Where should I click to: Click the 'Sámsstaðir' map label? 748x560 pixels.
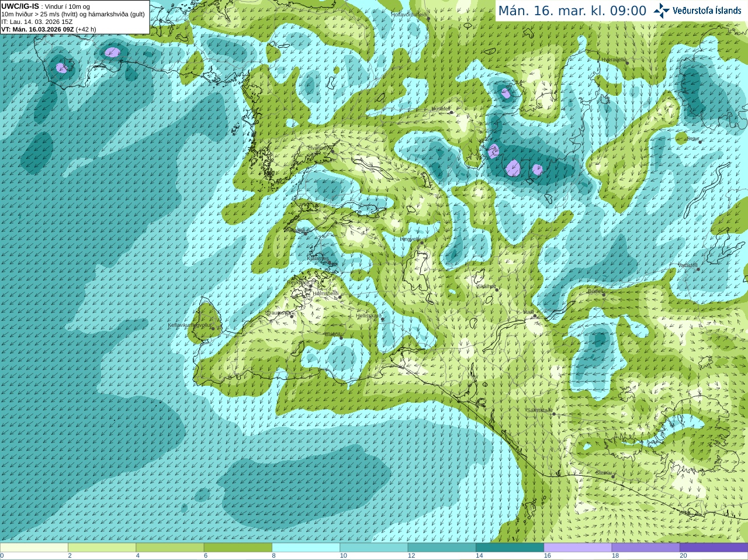point(539,410)
